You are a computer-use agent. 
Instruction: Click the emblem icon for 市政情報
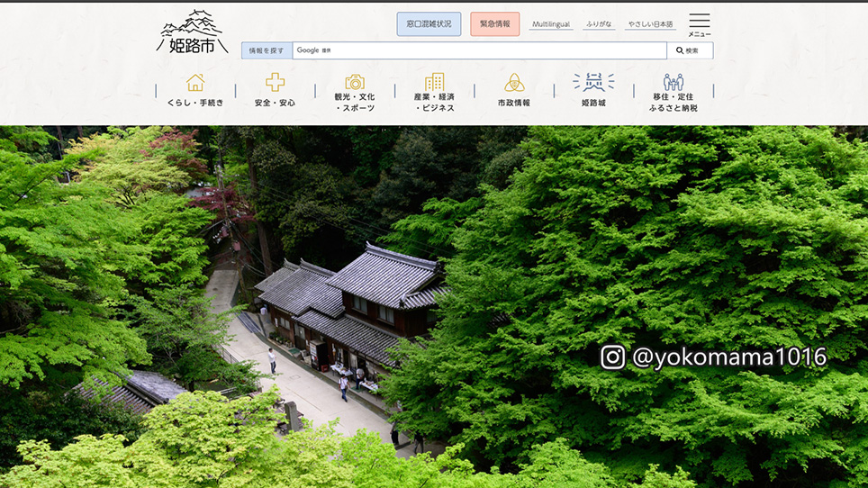(514, 83)
